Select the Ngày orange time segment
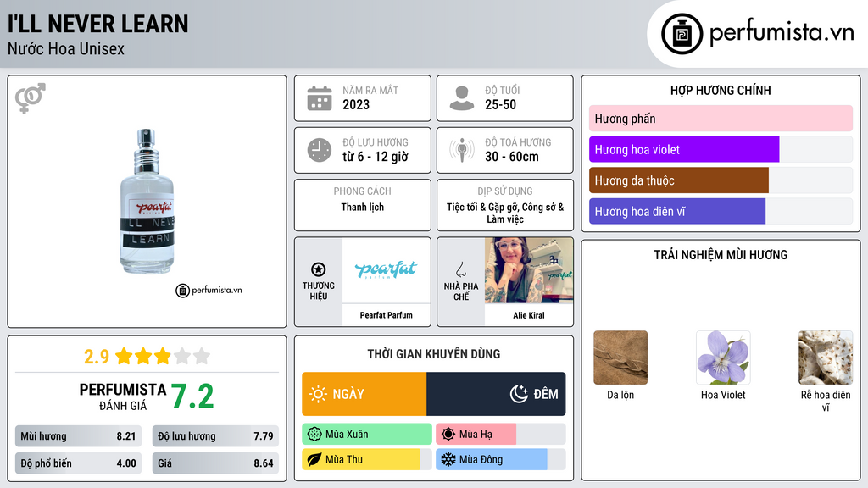 pos(364,394)
